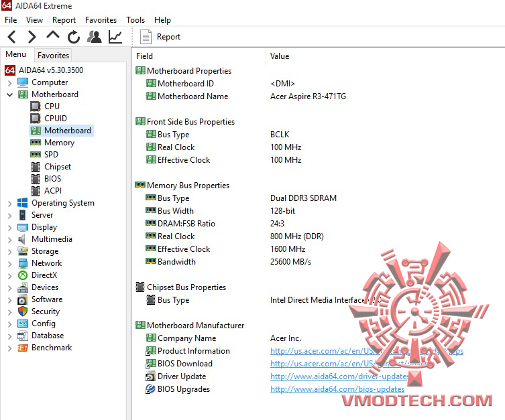Click the Operating System Windows icon
Image resolution: width=505 pixels, height=420 pixels.
tap(23, 203)
